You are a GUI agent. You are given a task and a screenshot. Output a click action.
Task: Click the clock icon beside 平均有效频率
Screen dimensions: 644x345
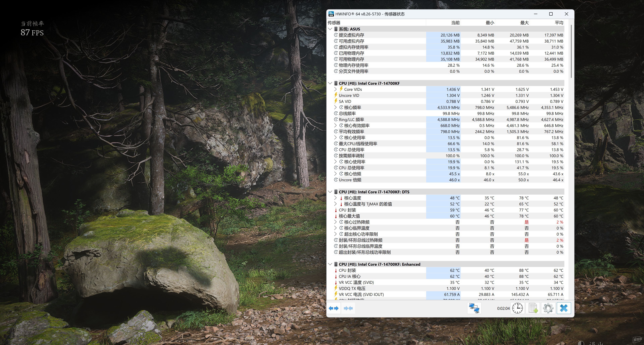click(336, 131)
